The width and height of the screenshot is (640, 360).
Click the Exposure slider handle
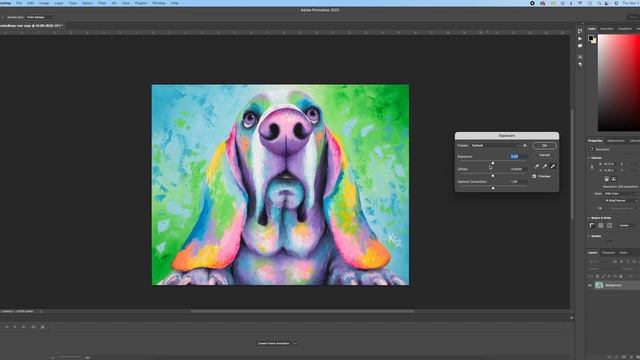tap(493, 163)
